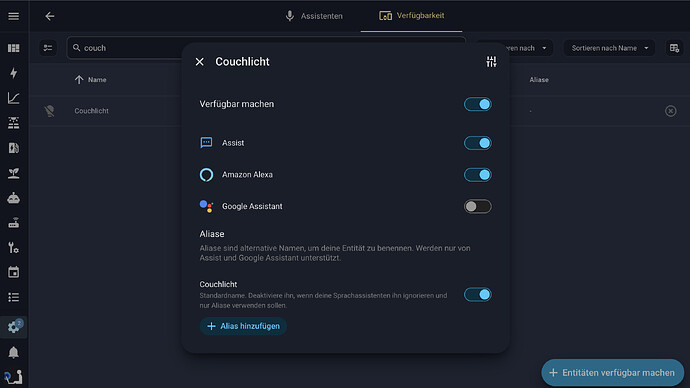Click Entitäten verfügbar machen button
690x388 pixels.
613,373
